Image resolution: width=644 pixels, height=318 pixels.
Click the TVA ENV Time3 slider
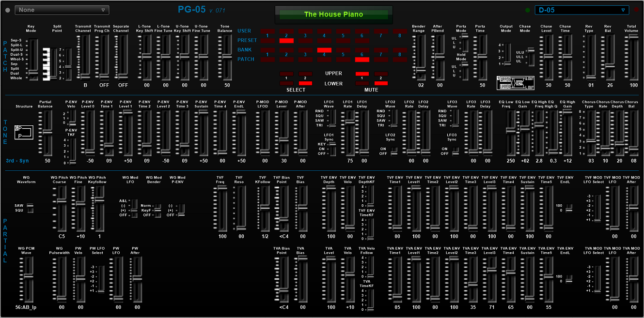coord(473,279)
